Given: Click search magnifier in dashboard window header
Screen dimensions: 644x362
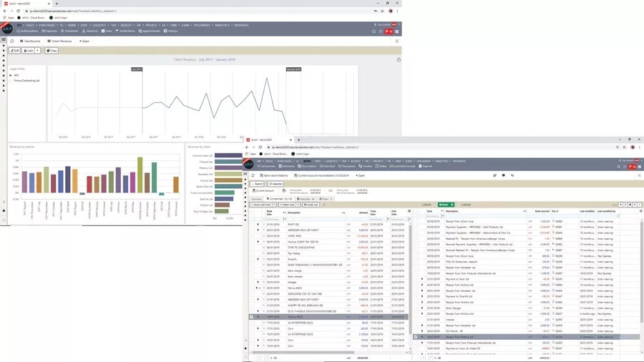Looking at the screenshot, I should 374,31.
